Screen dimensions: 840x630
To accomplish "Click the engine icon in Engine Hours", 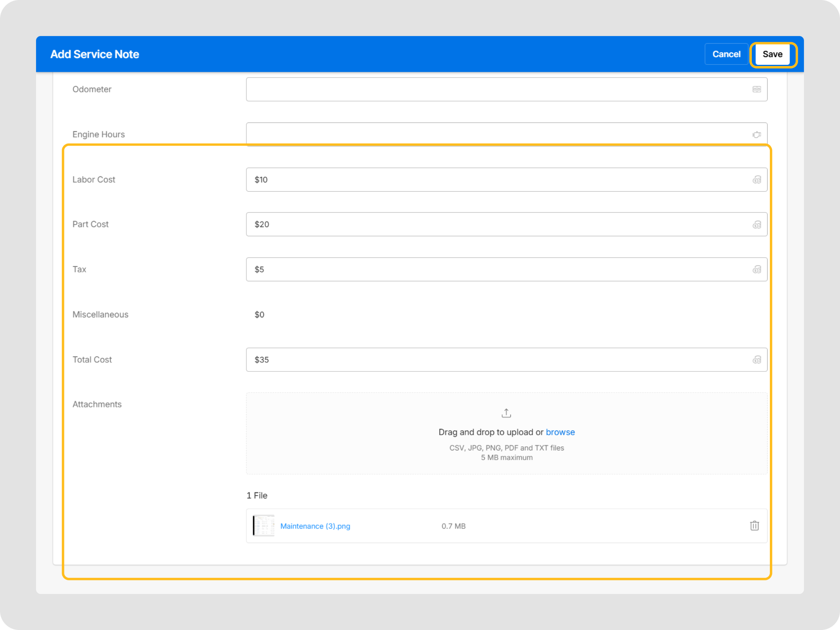I will (x=756, y=135).
